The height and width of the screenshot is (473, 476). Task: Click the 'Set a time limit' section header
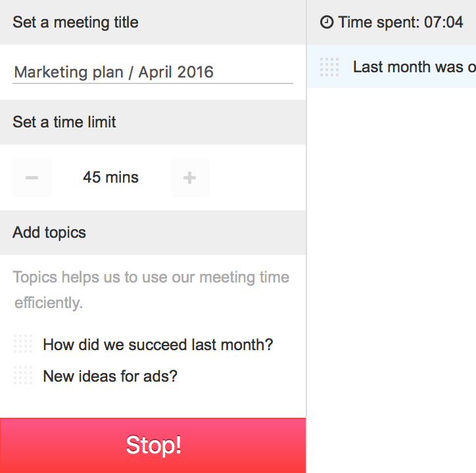(x=153, y=122)
